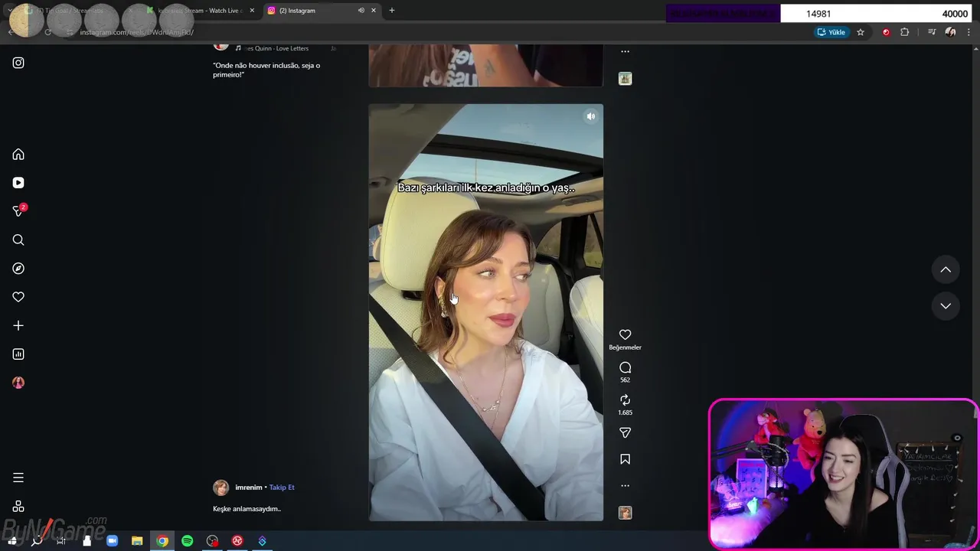Close the Instagram tab
Viewport: 980px width, 551px height.
tap(374, 11)
